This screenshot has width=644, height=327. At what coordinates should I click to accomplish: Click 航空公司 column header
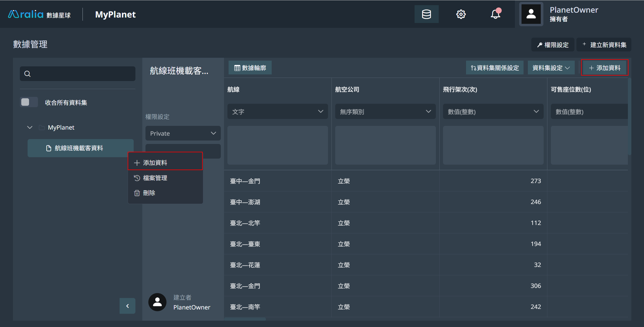[347, 89]
